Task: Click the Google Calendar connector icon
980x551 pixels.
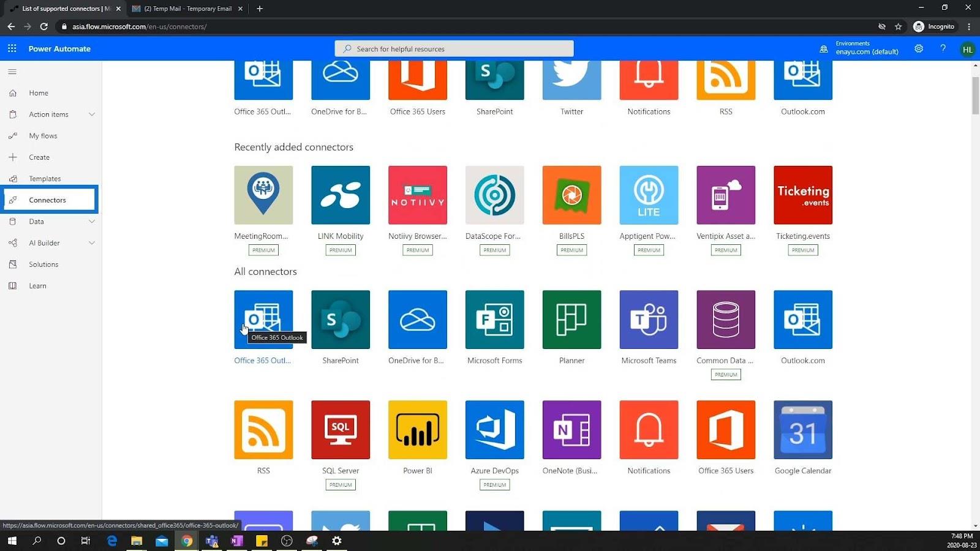Action: click(x=802, y=430)
